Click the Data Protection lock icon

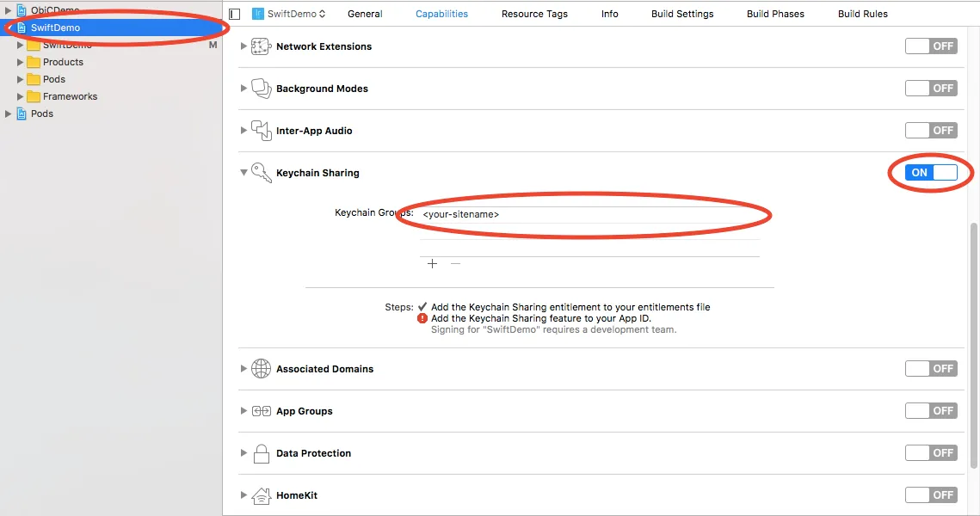pos(261,453)
